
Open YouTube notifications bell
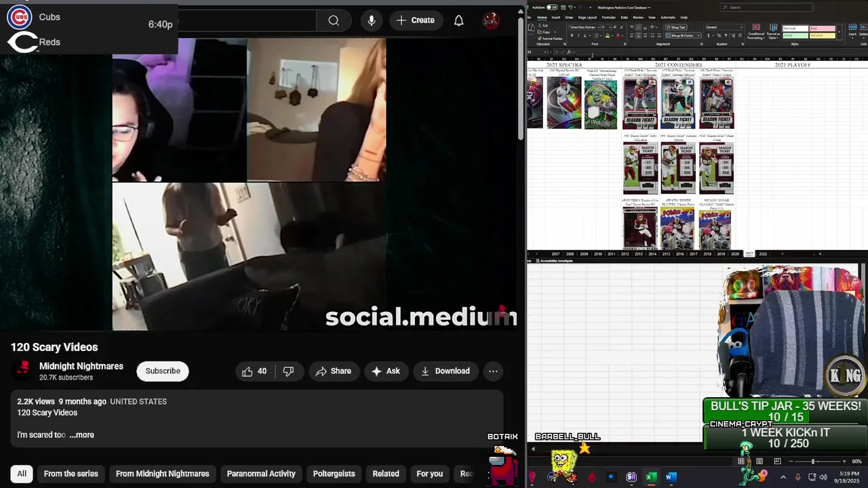(x=459, y=20)
